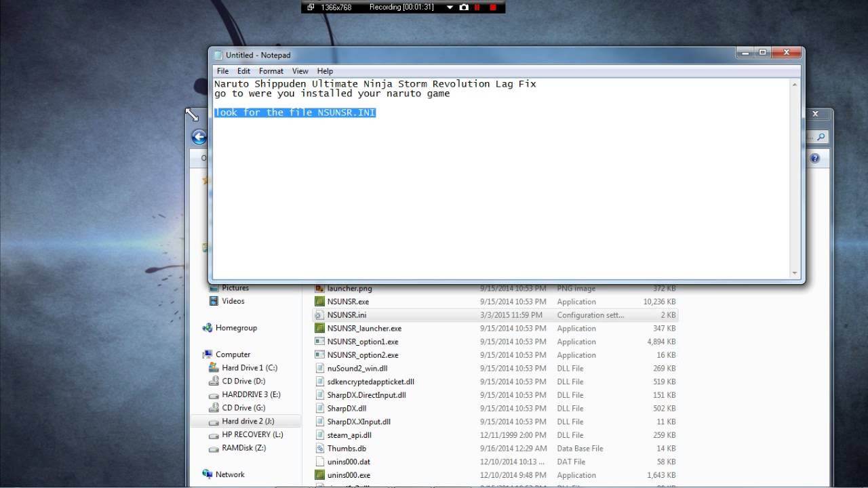Image resolution: width=868 pixels, height=488 pixels.
Task: Minimize the Notepad window
Action: click(745, 52)
